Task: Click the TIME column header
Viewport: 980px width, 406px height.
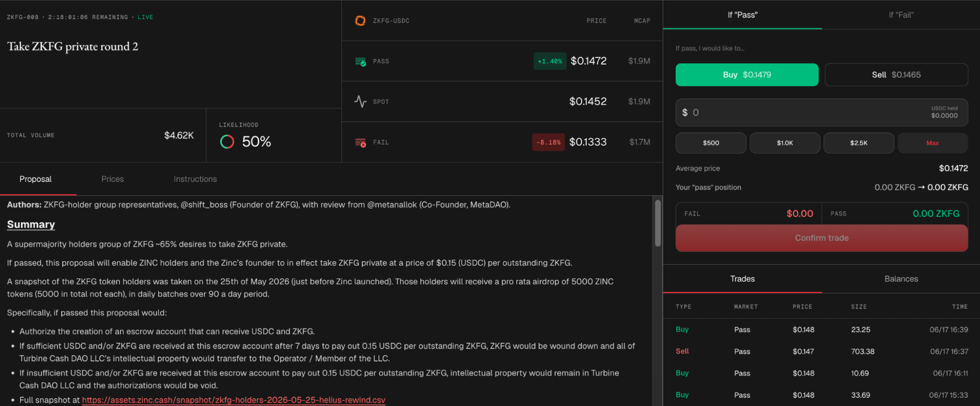Action: [960, 306]
